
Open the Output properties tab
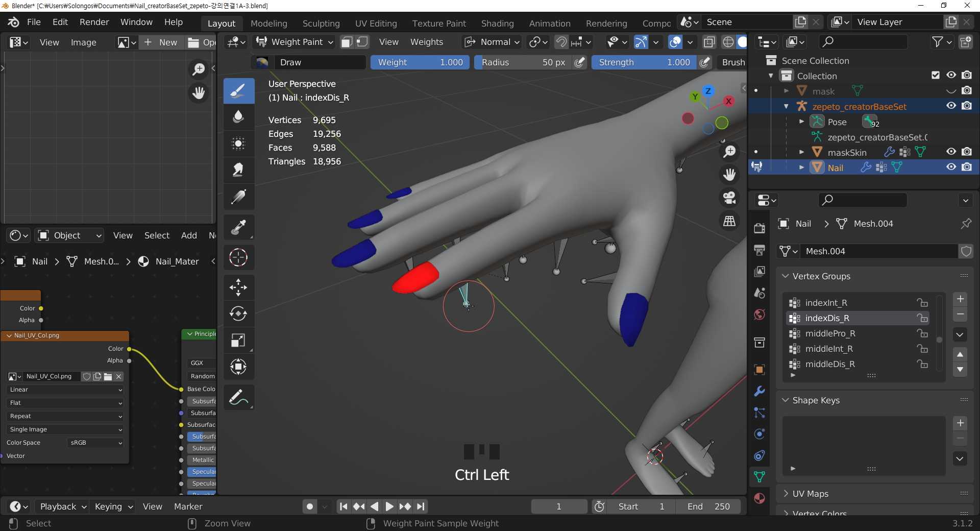click(759, 250)
